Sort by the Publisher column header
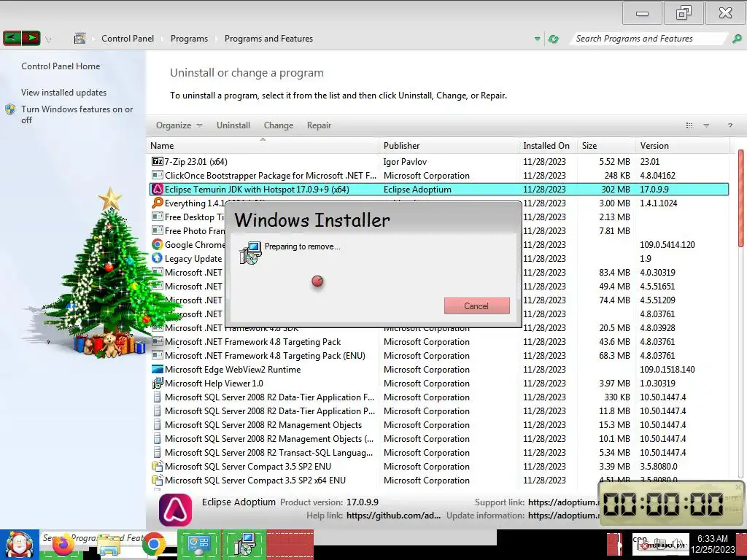This screenshot has width=747, height=560. [449, 146]
